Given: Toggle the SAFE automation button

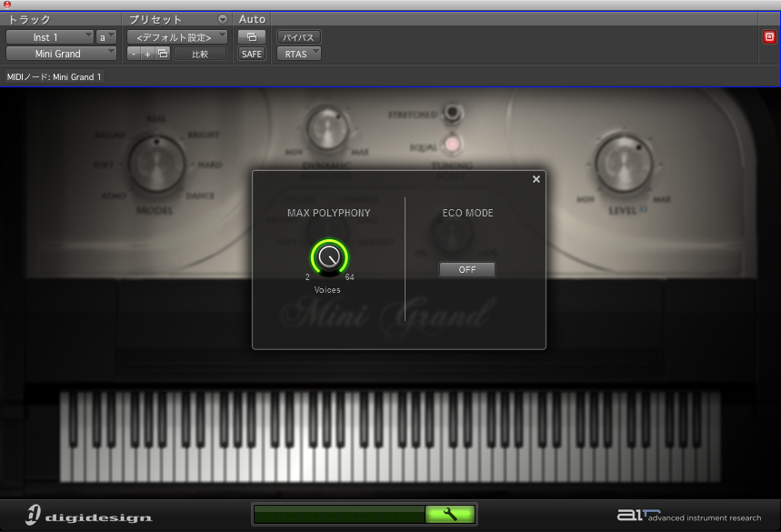Looking at the screenshot, I should click(x=252, y=54).
